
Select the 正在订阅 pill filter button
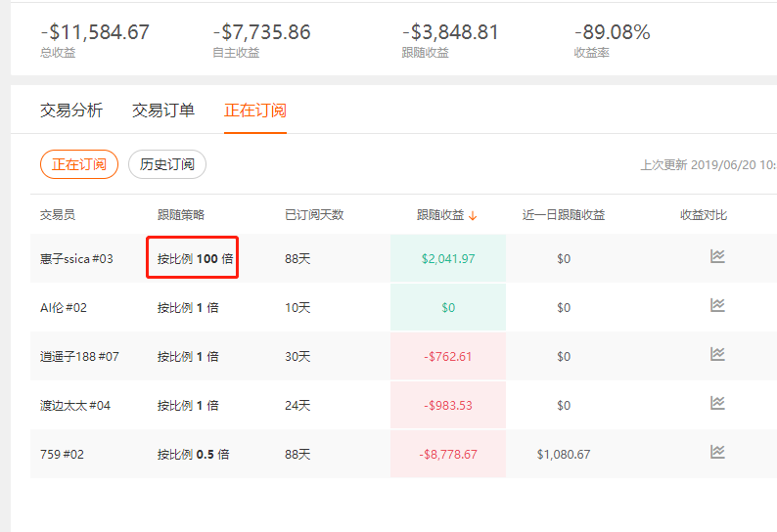click(x=79, y=164)
